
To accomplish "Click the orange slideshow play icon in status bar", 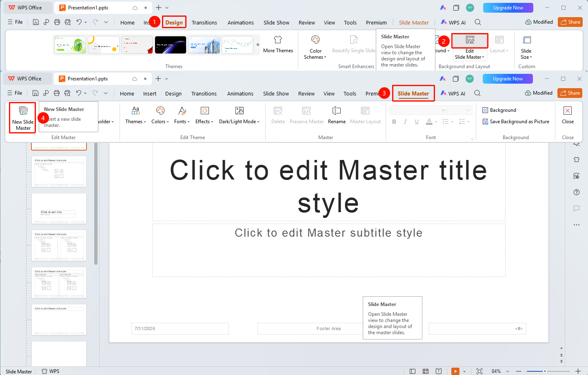I will [x=455, y=371].
